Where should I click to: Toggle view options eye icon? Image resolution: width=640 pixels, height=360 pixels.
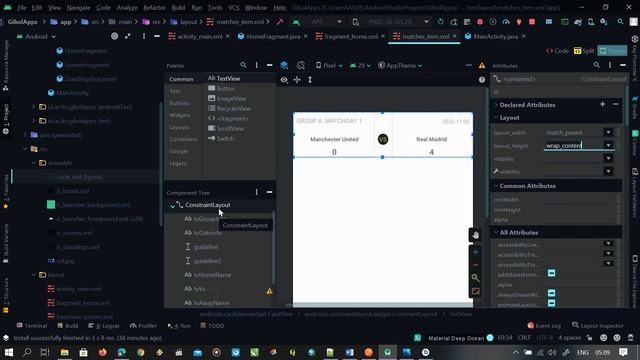[284, 80]
